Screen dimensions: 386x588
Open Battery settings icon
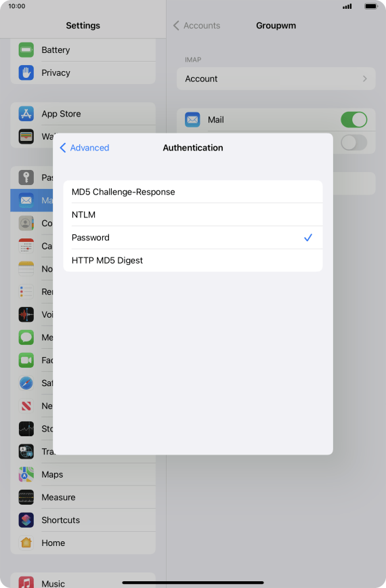[26, 50]
